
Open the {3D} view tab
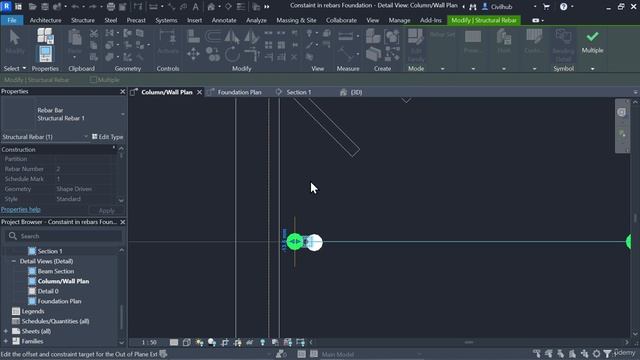[x=356, y=92]
